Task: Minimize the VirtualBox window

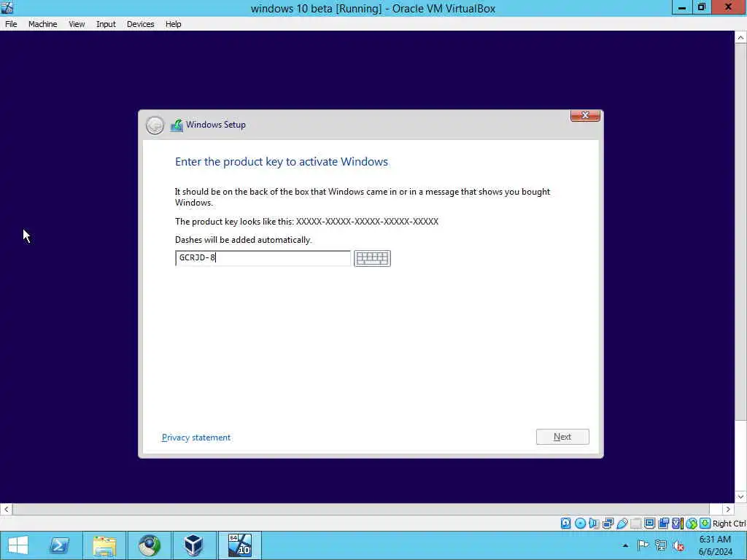Action: pyautogui.click(x=682, y=7)
